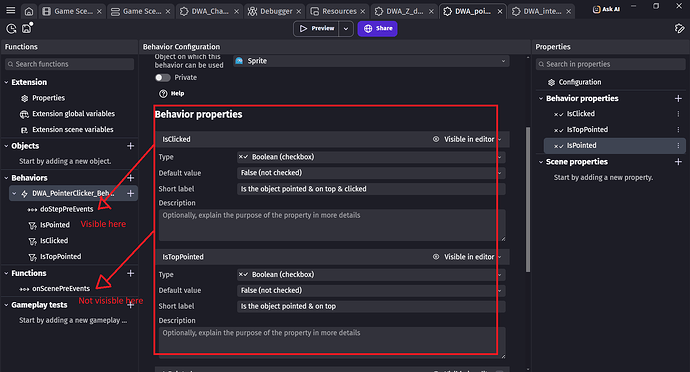Viewport: 690px width, 372px height.
Task: Open Extension scene variables item
Action: coord(73,130)
